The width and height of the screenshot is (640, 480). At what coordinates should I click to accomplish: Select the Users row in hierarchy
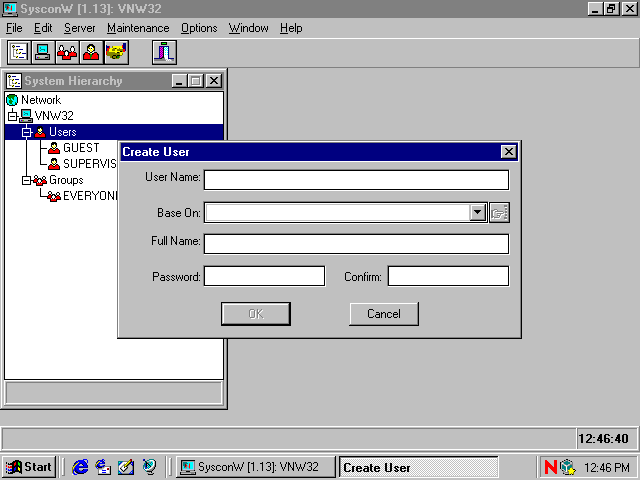pyautogui.click(x=114, y=132)
